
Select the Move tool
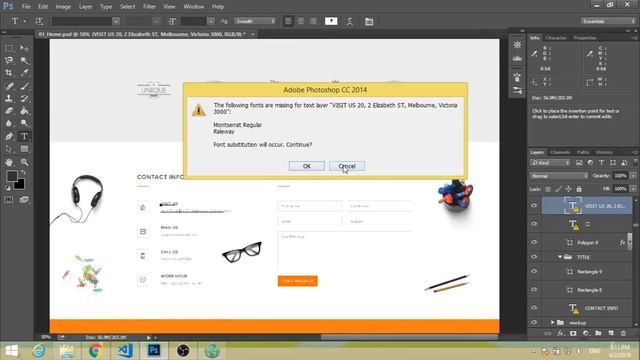(24, 48)
